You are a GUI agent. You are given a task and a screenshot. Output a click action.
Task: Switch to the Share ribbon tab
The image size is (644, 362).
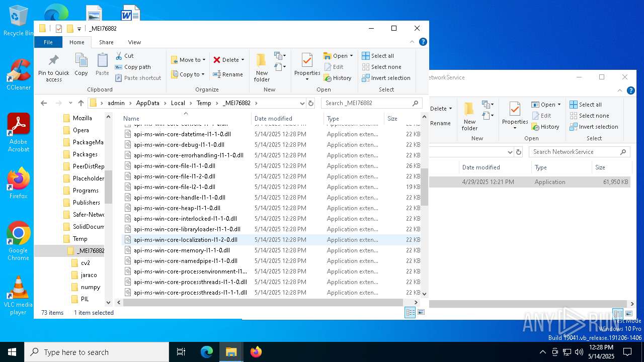coord(106,42)
